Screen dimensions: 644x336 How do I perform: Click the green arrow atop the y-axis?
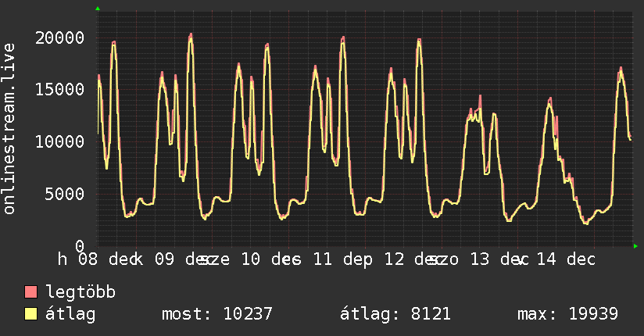(98, 9)
